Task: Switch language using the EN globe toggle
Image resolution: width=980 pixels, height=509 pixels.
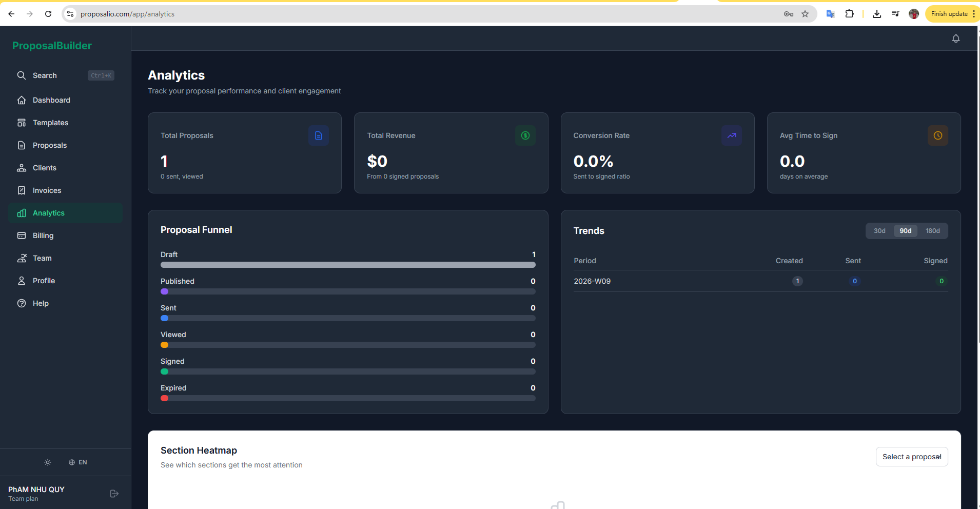Action: tap(78, 462)
